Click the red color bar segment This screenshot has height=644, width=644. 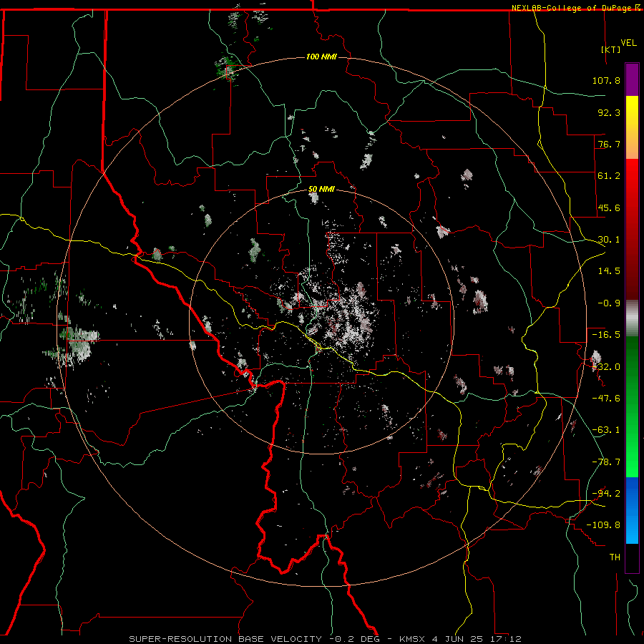632,229
